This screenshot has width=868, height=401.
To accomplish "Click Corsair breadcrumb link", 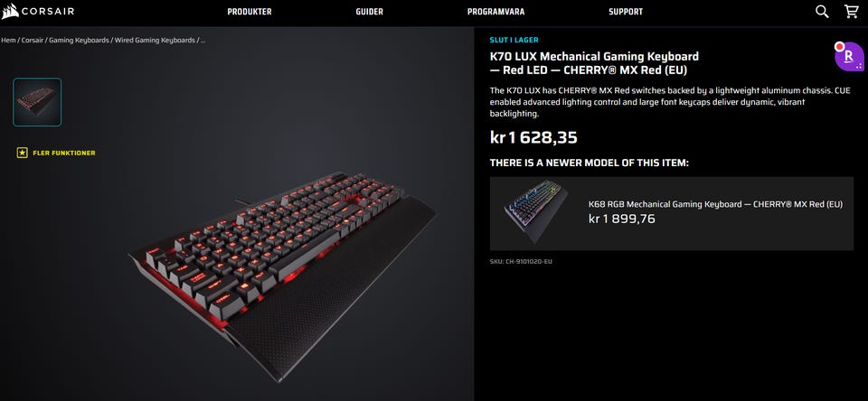I will (33, 41).
